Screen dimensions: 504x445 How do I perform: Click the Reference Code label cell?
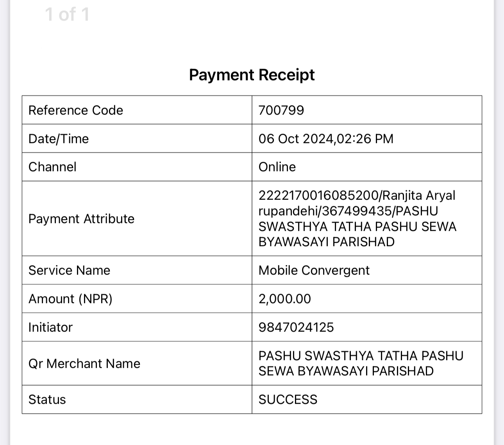pos(137,110)
